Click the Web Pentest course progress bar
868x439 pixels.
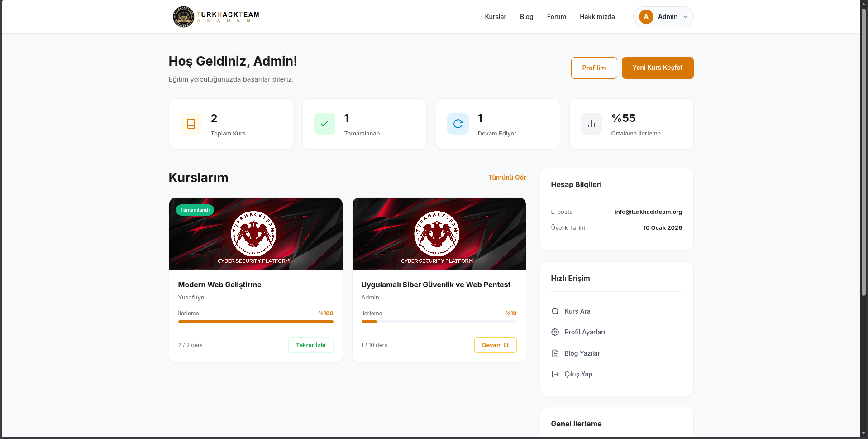[x=439, y=322]
